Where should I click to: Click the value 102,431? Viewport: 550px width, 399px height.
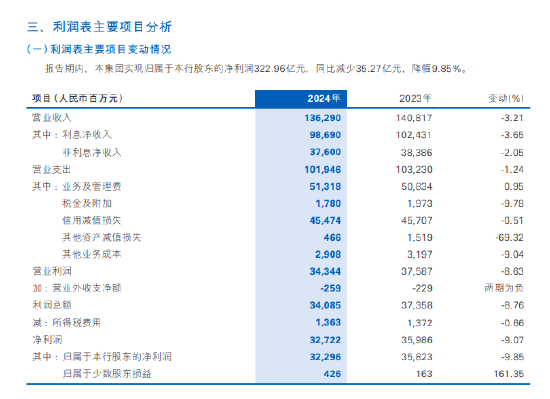pos(414,135)
